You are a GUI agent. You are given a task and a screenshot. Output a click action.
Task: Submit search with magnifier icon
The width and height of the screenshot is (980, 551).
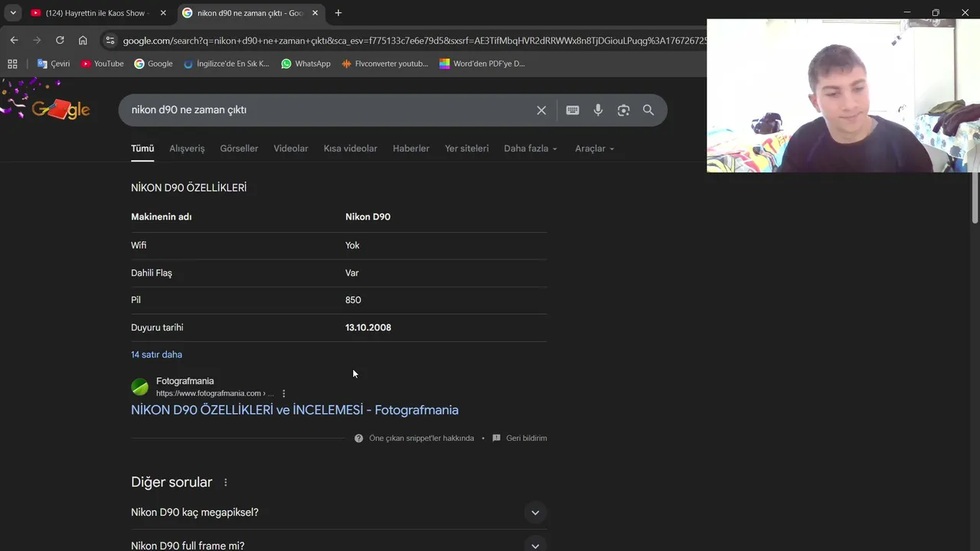tap(648, 110)
